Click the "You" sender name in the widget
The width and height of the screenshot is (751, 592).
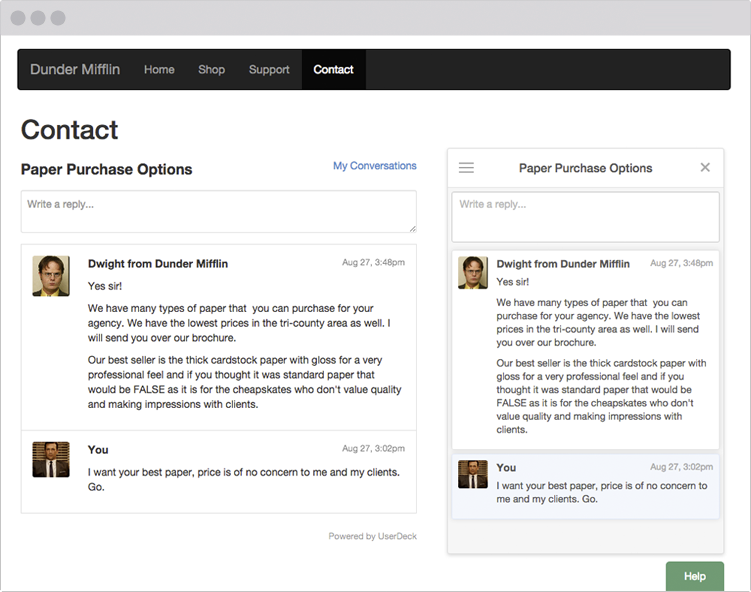[x=506, y=467]
